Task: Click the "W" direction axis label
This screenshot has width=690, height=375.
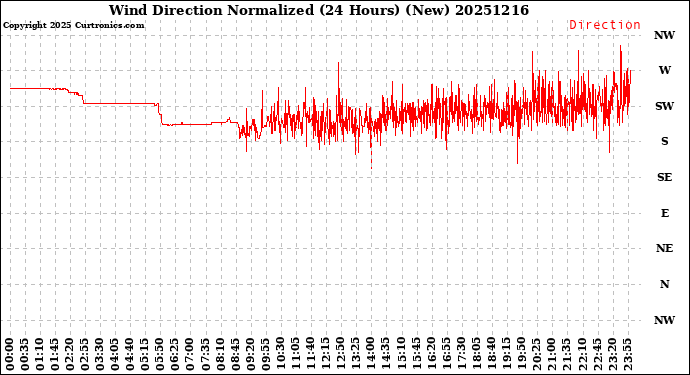Action: [664, 70]
